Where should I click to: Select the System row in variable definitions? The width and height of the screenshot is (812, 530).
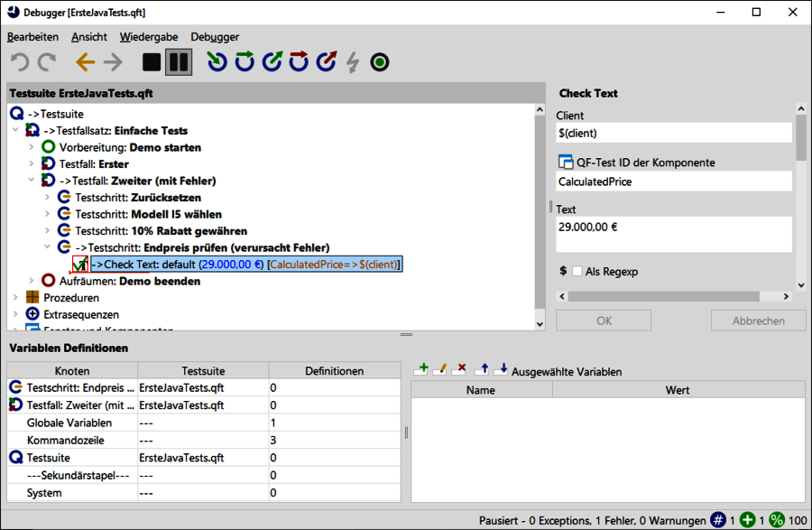point(204,493)
